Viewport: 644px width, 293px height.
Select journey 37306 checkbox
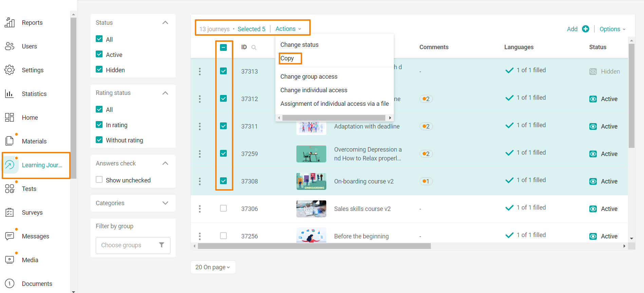pos(223,208)
